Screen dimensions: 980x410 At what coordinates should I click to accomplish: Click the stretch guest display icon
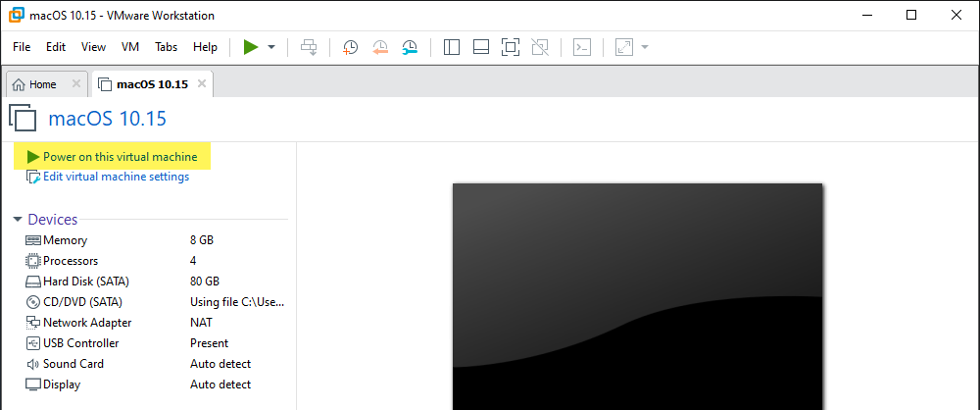[x=624, y=48]
